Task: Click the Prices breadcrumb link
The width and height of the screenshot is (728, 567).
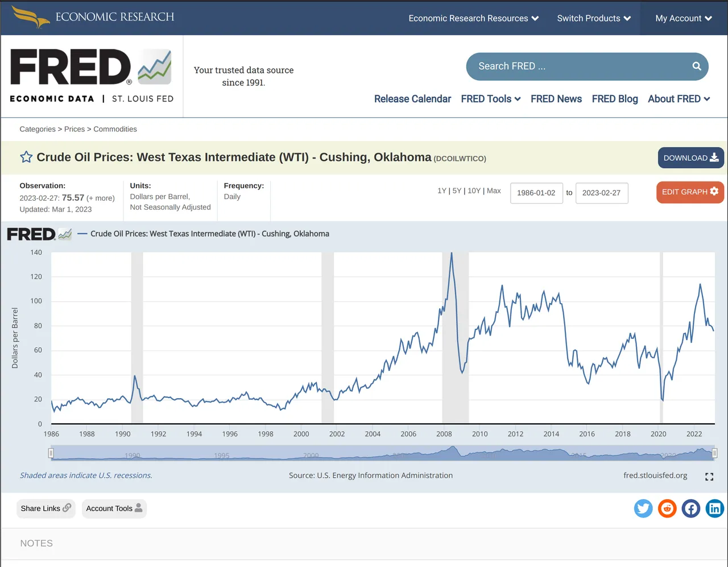Action: point(75,129)
